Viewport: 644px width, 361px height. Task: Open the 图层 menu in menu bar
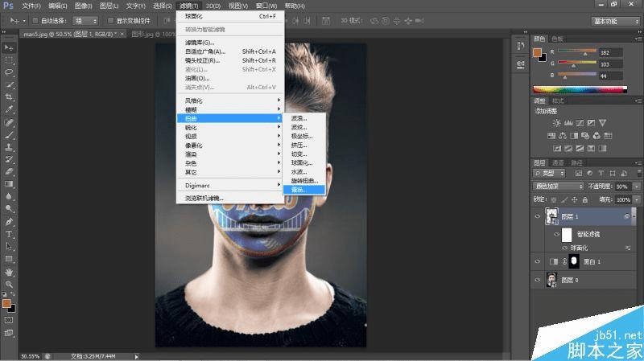point(109,6)
